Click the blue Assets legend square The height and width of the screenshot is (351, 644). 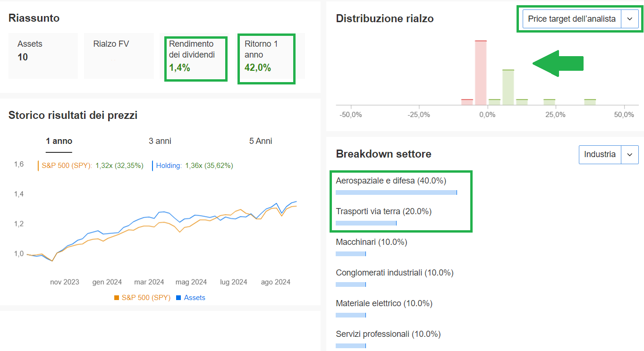click(178, 298)
